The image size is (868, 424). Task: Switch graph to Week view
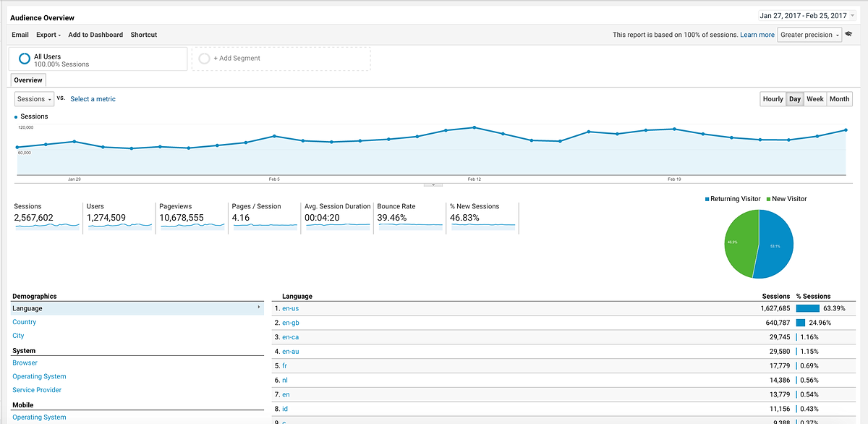pos(814,99)
